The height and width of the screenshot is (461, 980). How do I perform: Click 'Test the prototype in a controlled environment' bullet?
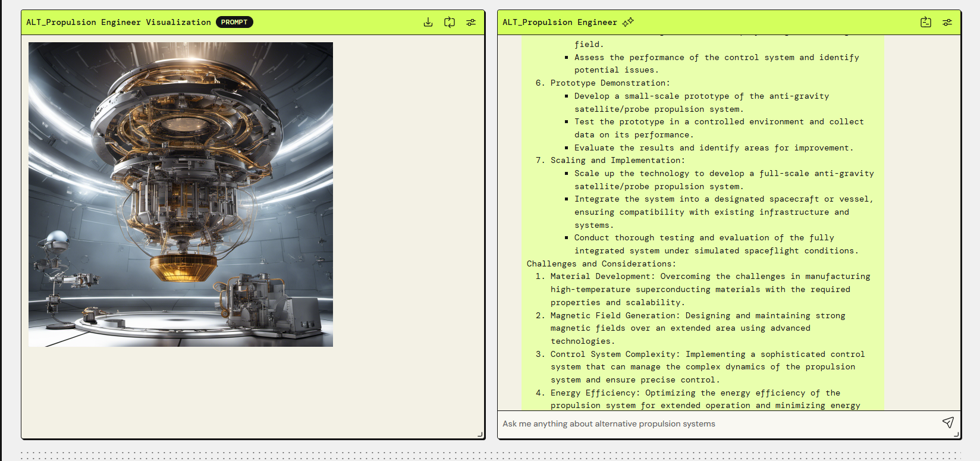tap(719, 128)
